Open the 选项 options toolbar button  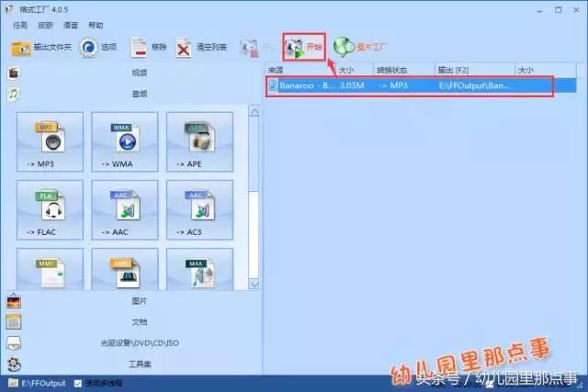point(98,47)
